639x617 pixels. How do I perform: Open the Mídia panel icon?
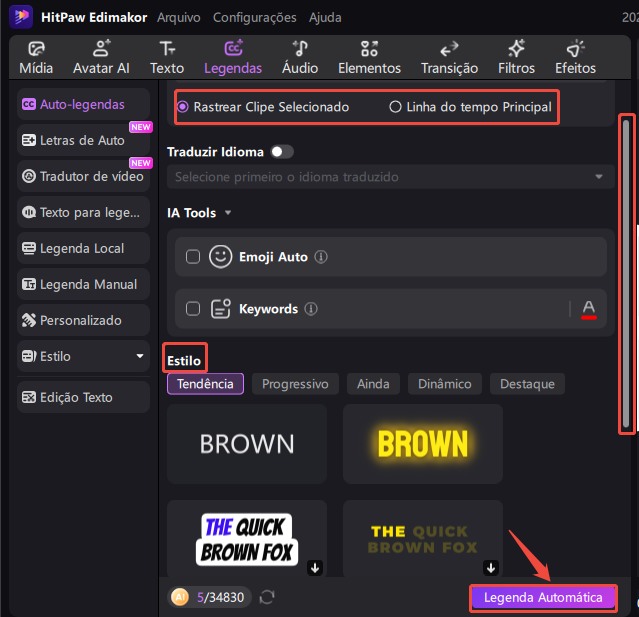[x=37, y=49]
